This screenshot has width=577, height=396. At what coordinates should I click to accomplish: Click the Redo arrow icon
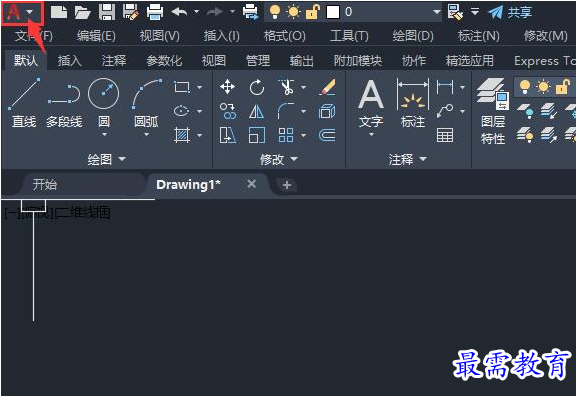(214, 12)
